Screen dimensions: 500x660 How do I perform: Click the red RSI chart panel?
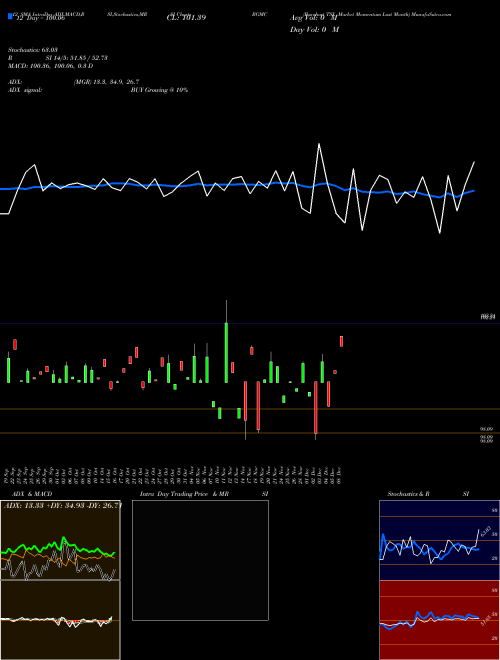pyautogui.click(x=439, y=620)
